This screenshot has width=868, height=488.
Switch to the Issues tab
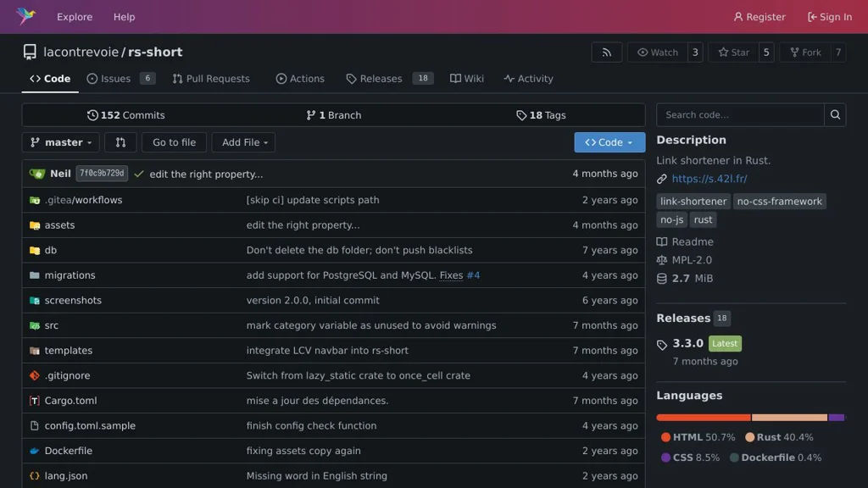point(115,79)
